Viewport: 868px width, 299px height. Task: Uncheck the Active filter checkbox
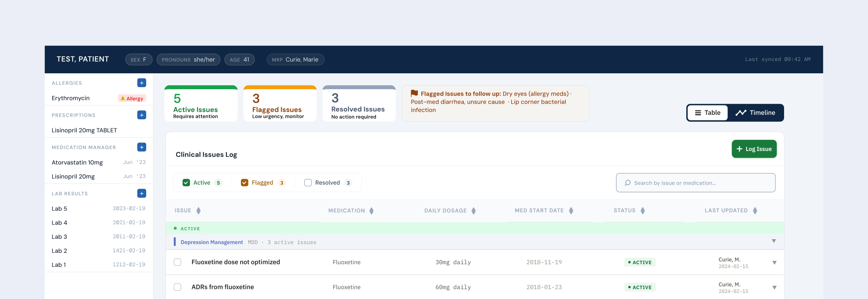click(x=186, y=183)
